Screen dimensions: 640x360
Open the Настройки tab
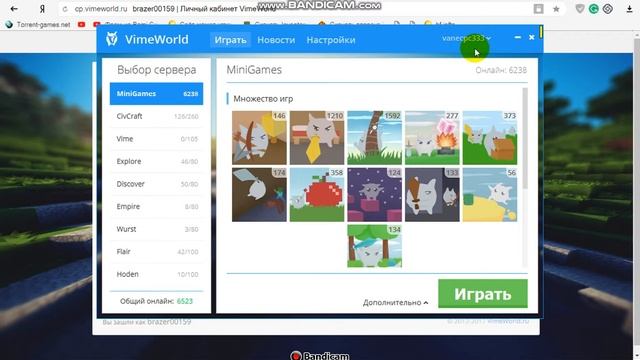click(331, 40)
